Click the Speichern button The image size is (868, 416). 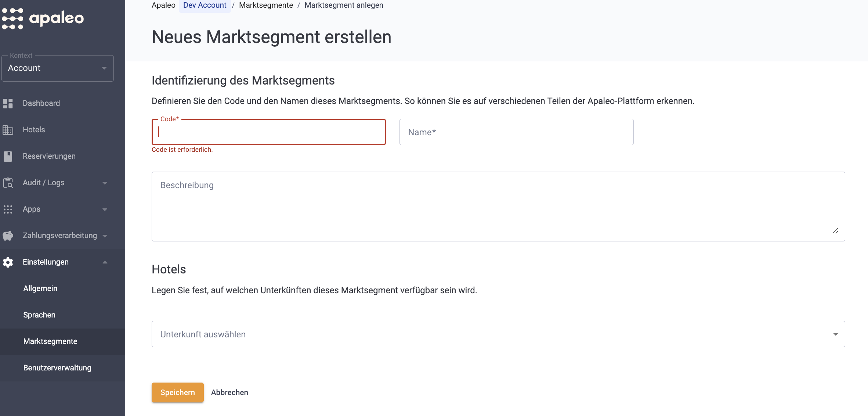pyautogui.click(x=177, y=392)
